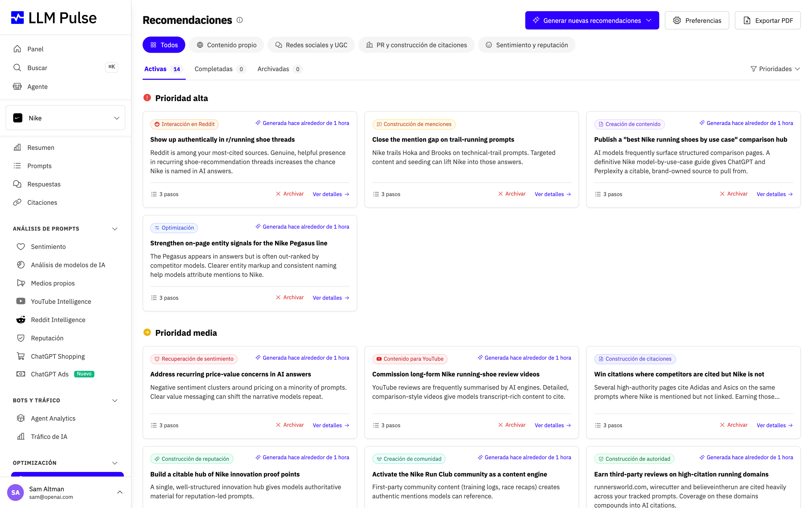
Task: Archive the YouTube review videos recommendation
Action: click(x=512, y=425)
